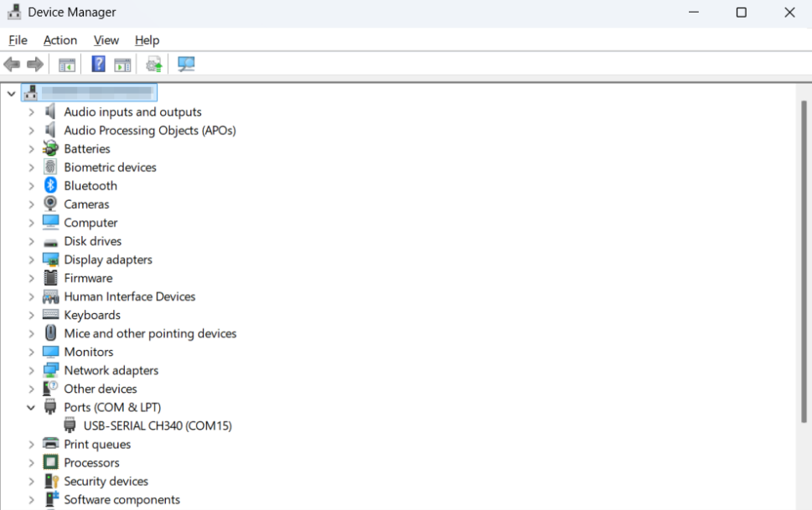Collapse the root computer node
The width and height of the screenshot is (812, 510).
tap(11, 93)
